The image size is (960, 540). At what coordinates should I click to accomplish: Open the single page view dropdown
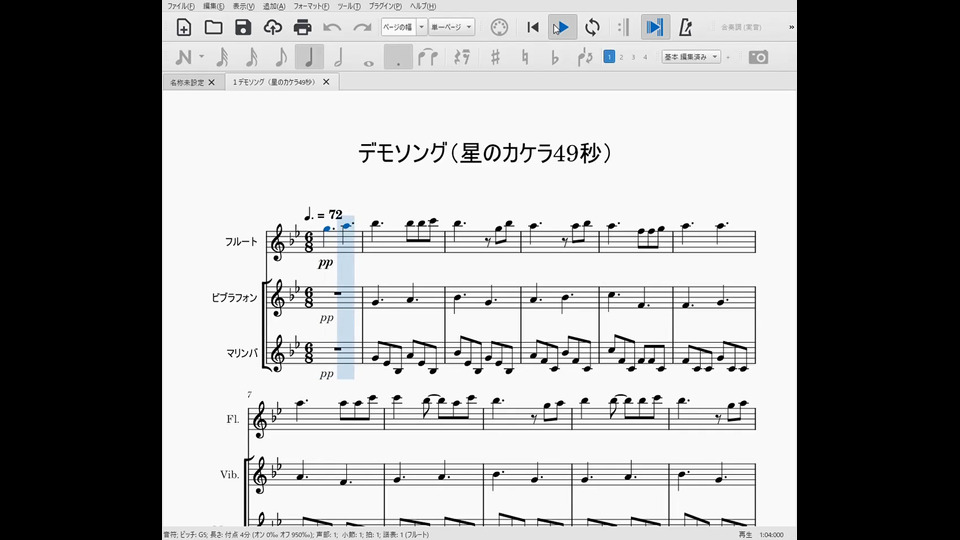click(451, 27)
